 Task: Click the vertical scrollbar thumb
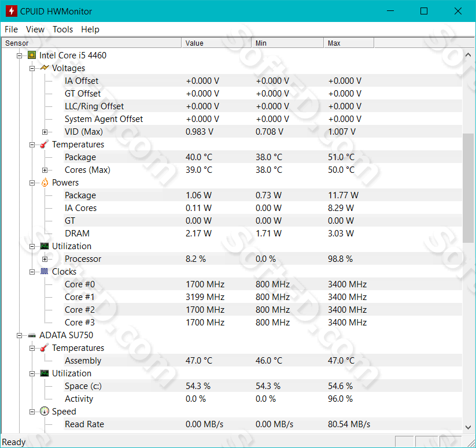[468, 188]
